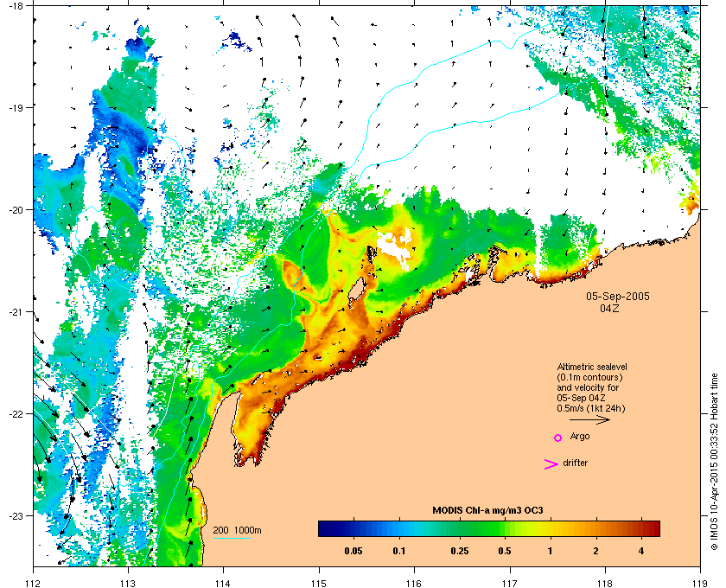Click the cyan depth contour legend line
Image resolution: width=726 pixels, height=588 pixels.
point(232,538)
